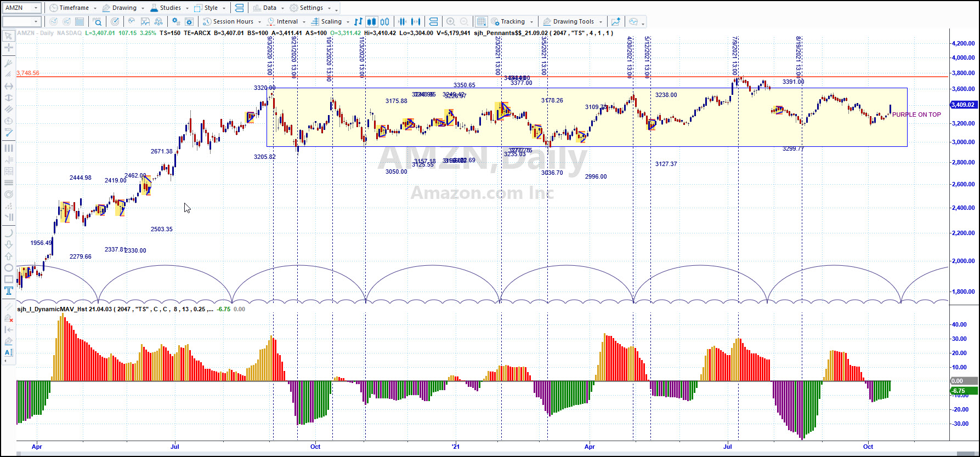This screenshot has height=457, width=980.
Task: Click the delete drawing icon with red X
Action: click(8, 317)
